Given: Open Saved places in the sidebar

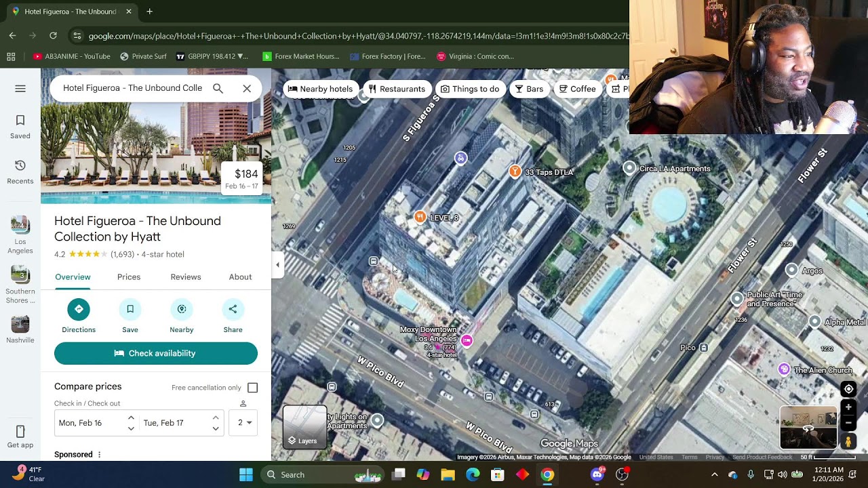Looking at the screenshot, I should point(20,127).
